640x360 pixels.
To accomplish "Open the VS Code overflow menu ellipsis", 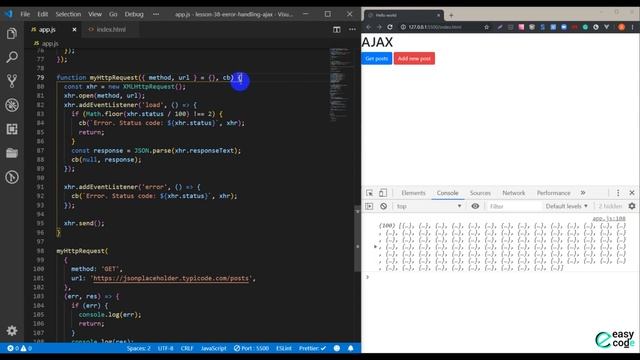I will (x=156, y=14).
